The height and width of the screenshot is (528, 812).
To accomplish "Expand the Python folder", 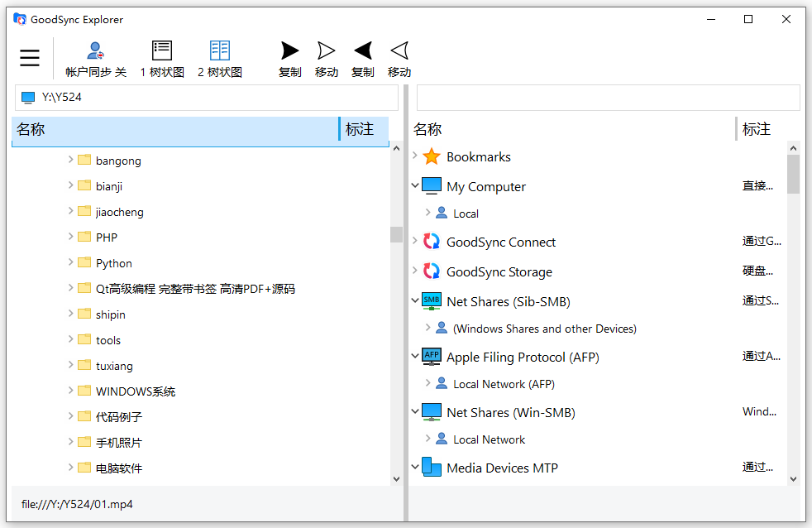I will click(70, 262).
